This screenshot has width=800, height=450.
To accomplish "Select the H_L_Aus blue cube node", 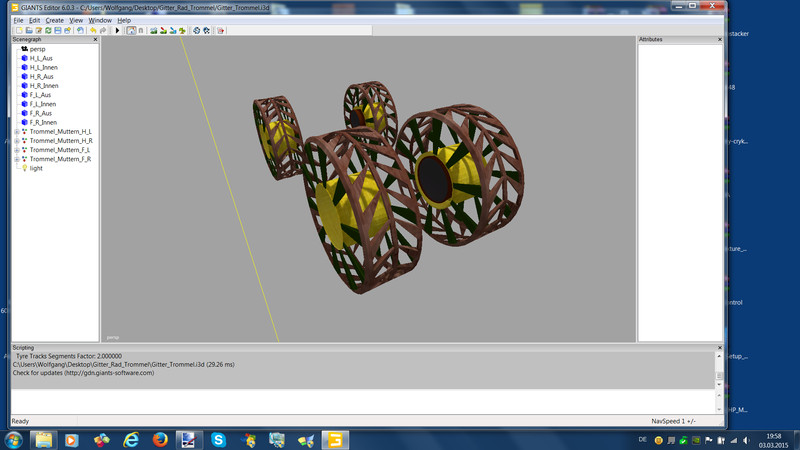I will [x=40, y=58].
